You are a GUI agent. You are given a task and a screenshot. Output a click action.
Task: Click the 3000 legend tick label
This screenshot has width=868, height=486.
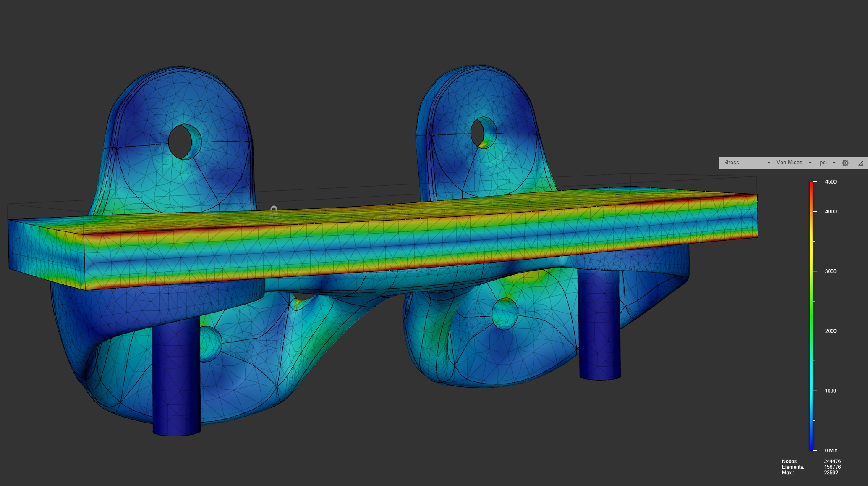(830, 271)
